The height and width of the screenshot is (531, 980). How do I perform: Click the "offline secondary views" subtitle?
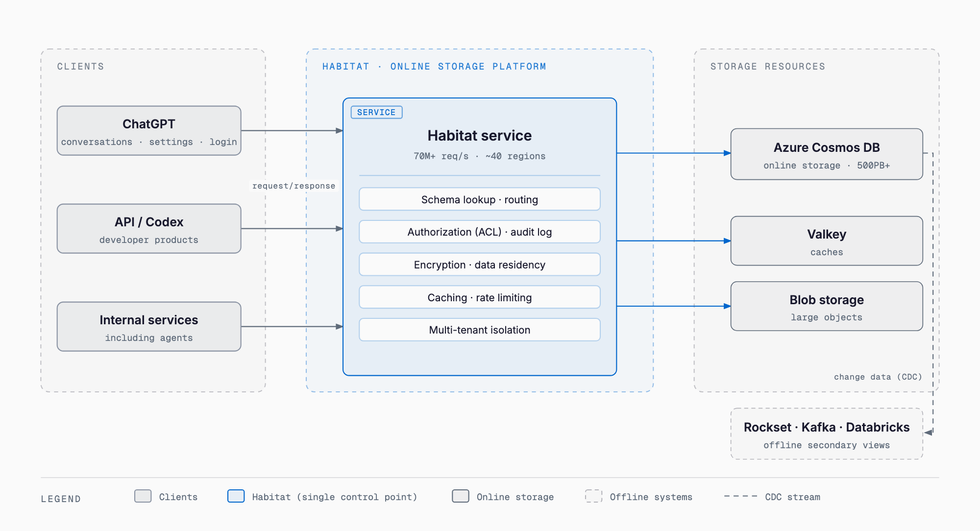tap(827, 445)
